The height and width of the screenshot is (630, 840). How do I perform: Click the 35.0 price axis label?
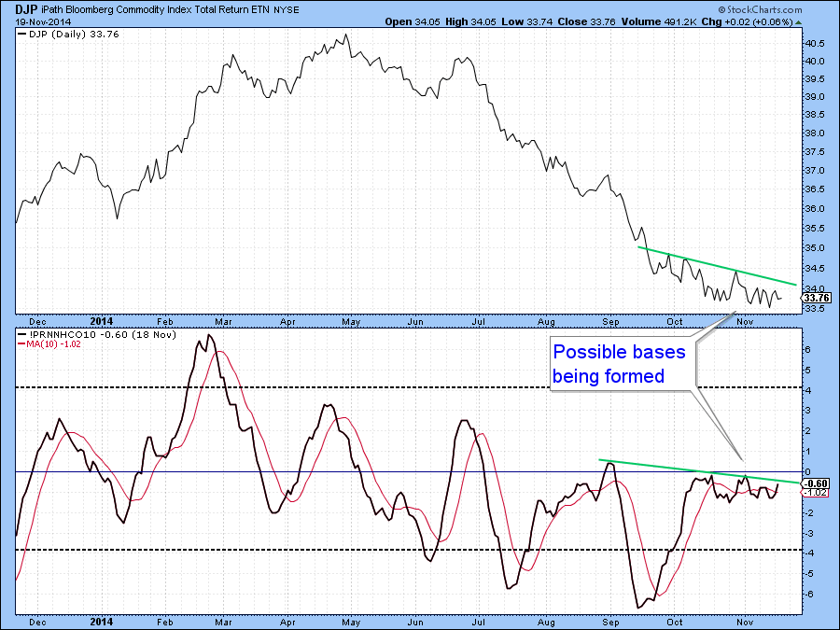(814, 248)
